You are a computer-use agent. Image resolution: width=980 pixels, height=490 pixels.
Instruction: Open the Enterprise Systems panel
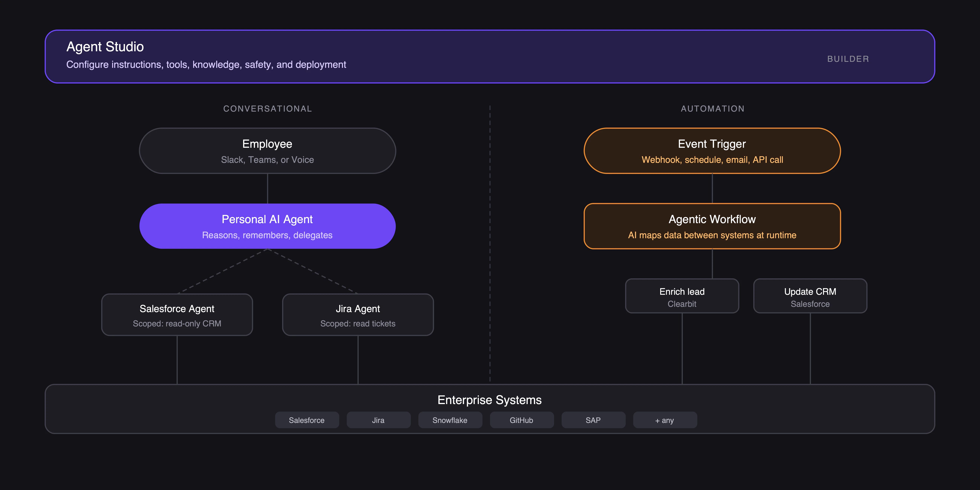(x=489, y=400)
